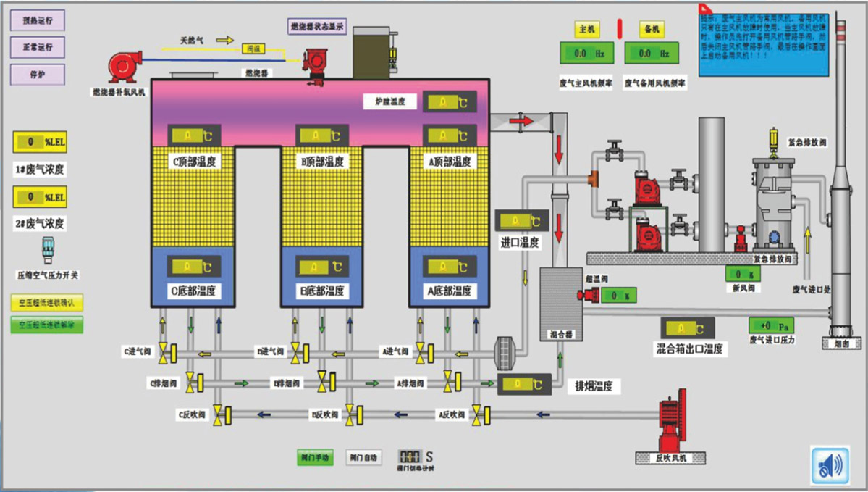Click the 废气进口处 waste gas inlet label
868x492 pixels.
(812, 290)
